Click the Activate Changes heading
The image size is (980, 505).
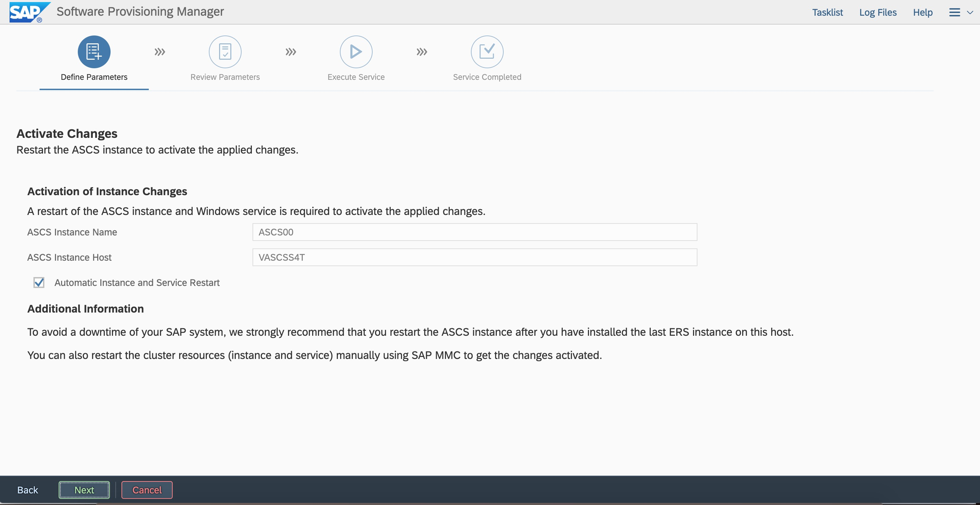[x=67, y=133]
